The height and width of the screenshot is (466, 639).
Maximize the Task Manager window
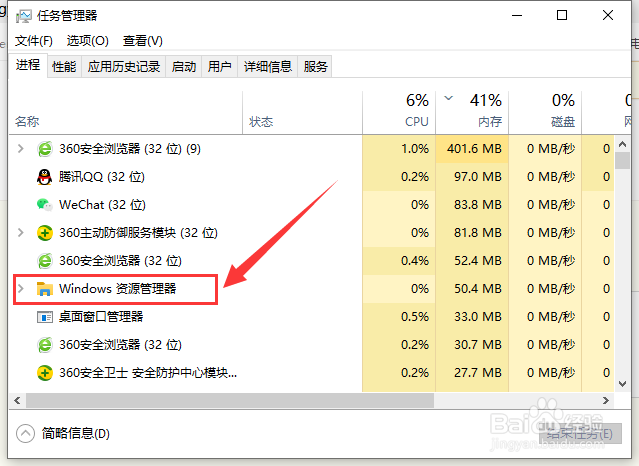click(x=562, y=15)
